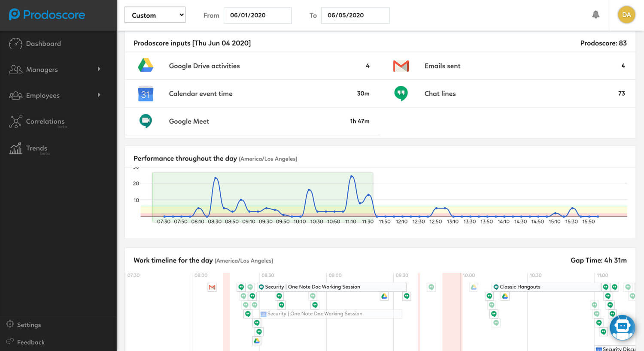Select the Classic Hangouts timeline bar
The height and width of the screenshot is (351, 644).
click(x=547, y=287)
